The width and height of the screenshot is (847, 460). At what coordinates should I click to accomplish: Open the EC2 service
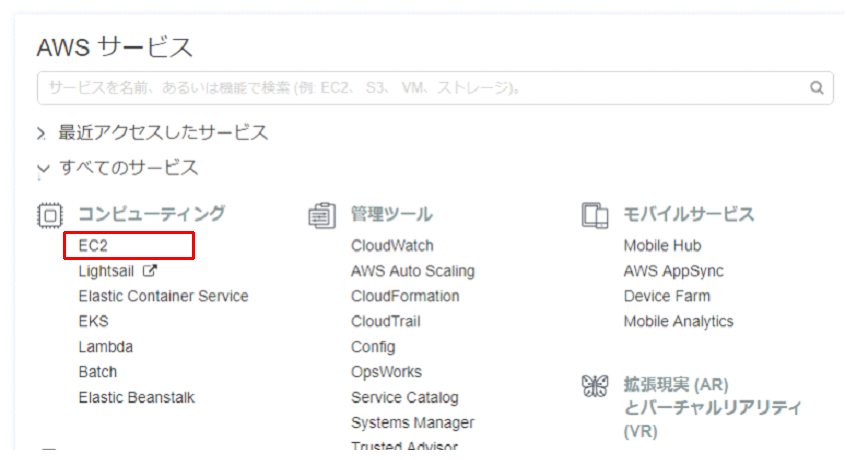point(93,246)
